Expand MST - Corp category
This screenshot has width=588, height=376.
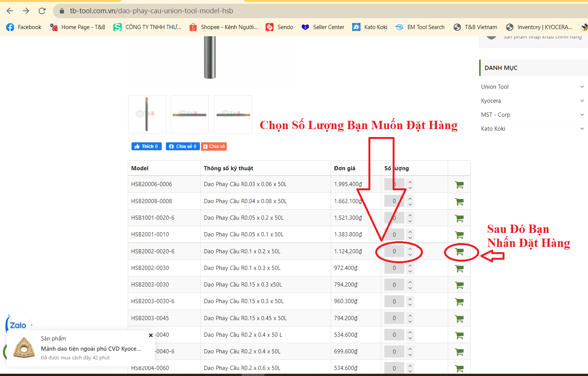tap(582, 115)
